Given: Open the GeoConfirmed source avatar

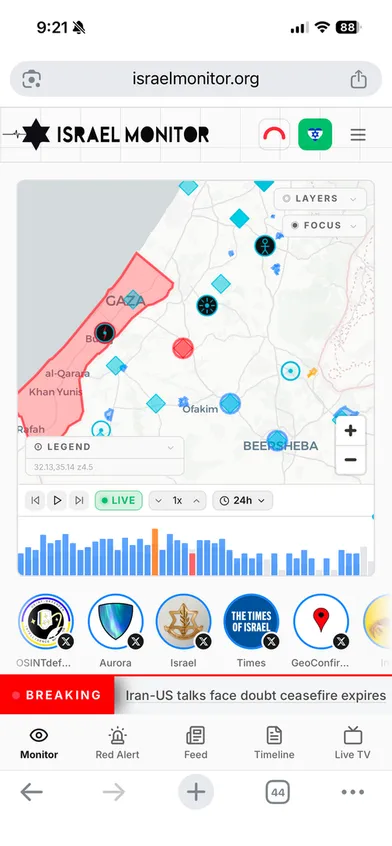Looking at the screenshot, I should (321, 622).
